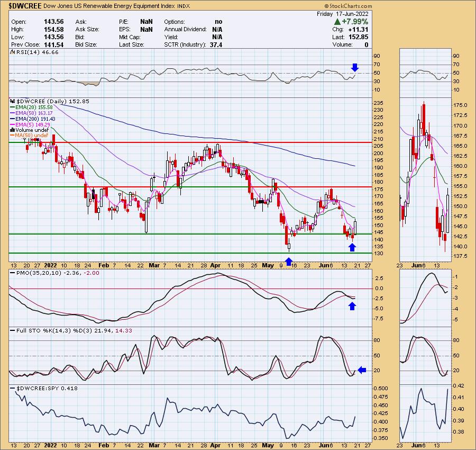Click the blue down arrow in RSI panel

(x=355, y=68)
